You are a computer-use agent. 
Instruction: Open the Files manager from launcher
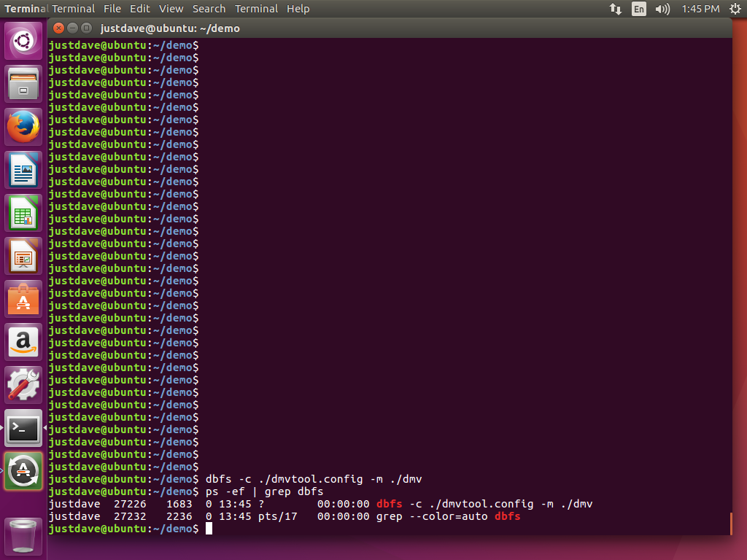[x=23, y=84]
